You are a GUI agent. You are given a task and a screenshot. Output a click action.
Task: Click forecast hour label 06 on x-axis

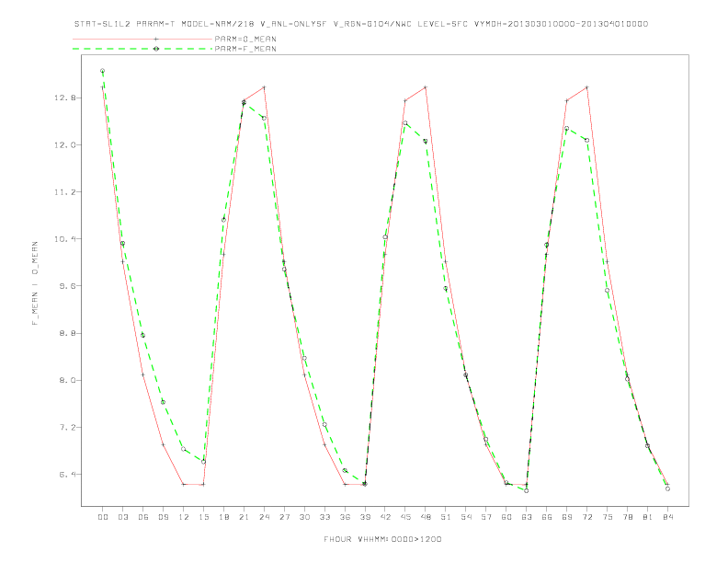coord(143,517)
